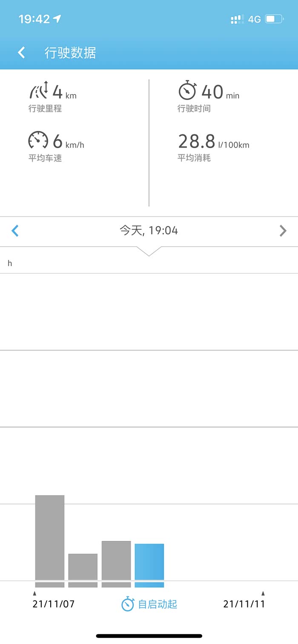The height and width of the screenshot is (644, 298).
Task: Select the 自启动起 link
Action: 158,604
